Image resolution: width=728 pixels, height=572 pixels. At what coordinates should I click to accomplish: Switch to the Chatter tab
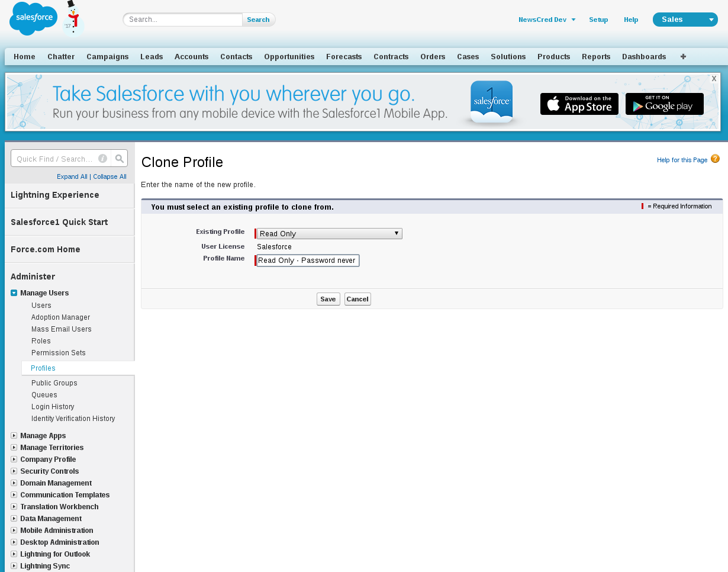coord(61,57)
